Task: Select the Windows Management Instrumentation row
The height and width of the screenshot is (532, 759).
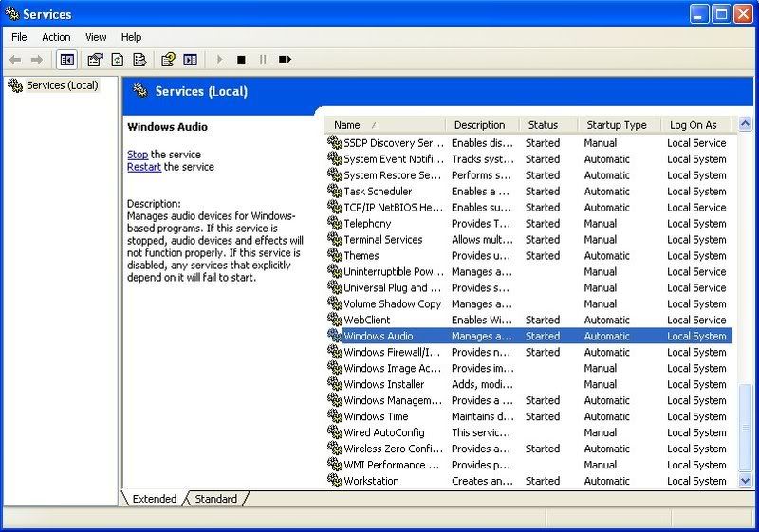Action: (529, 400)
